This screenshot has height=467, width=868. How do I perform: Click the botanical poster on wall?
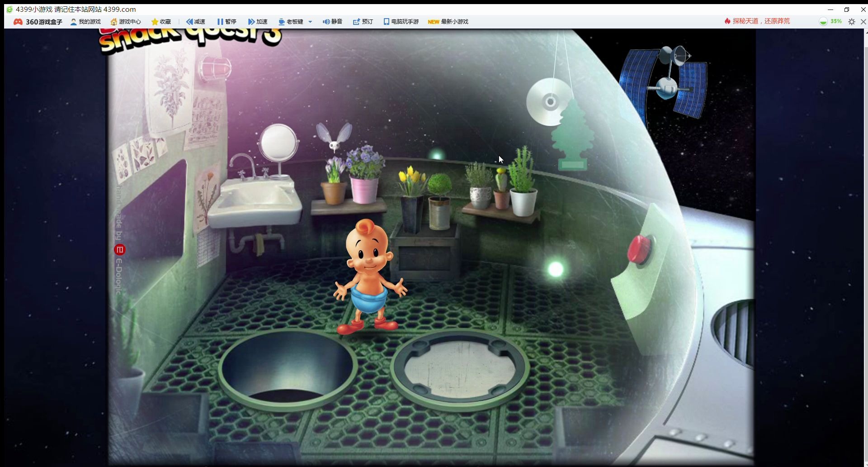170,90
